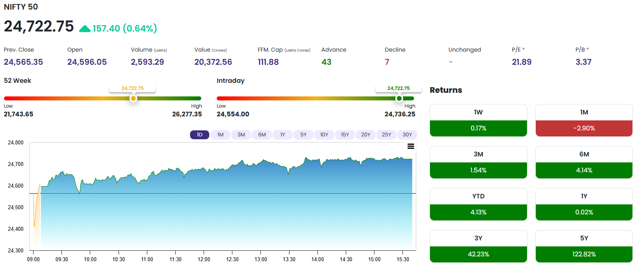Open the 1M returns card
644x268 pixels.
[x=584, y=120]
